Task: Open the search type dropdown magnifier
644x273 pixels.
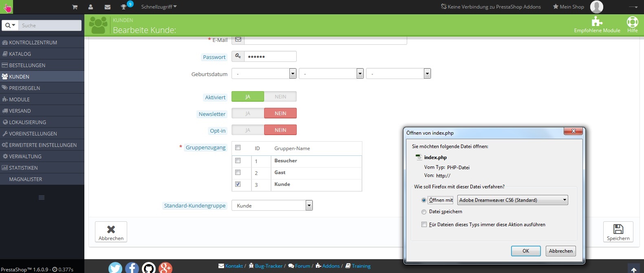Action: click(10, 25)
